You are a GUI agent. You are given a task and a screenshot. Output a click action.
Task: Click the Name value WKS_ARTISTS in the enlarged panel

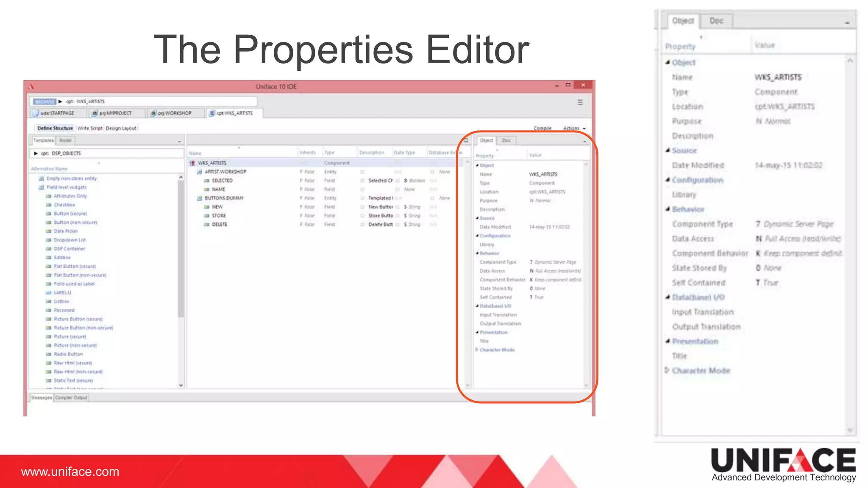778,77
